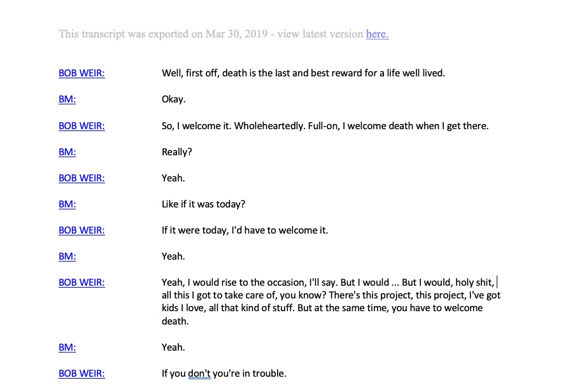The image size is (561, 392).
Task: Open BOB WEIR link on the lone "Yeah." line
Action: [82, 178]
